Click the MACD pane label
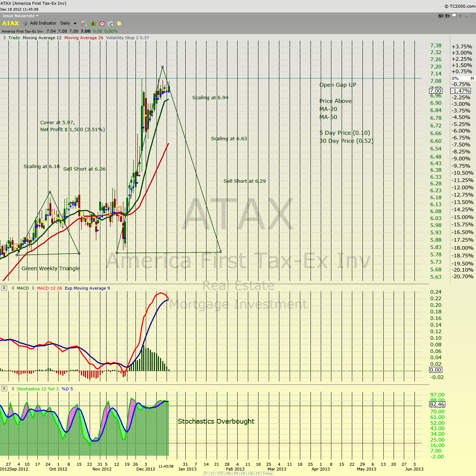This screenshot has height=476, width=476. point(23,288)
